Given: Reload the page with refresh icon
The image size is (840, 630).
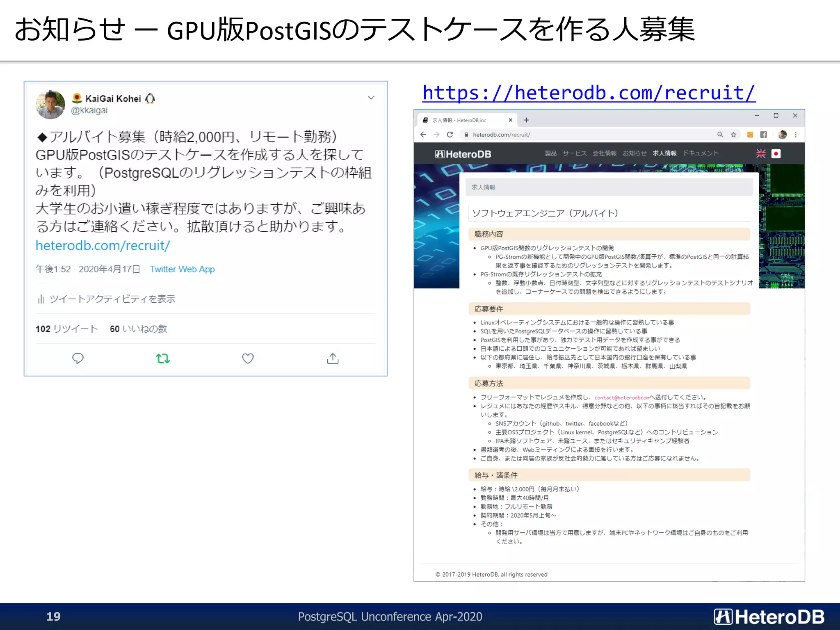Looking at the screenshot, I should (450, 135).
